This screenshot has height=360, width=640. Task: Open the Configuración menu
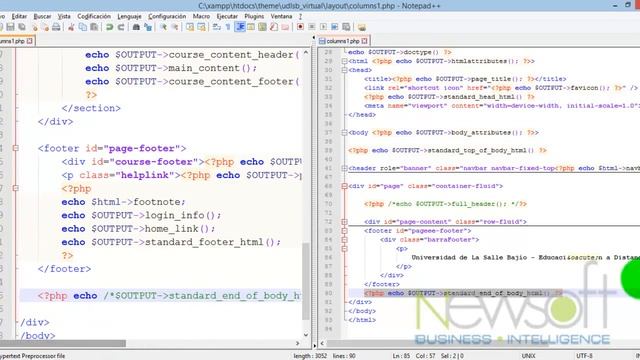[167, 16]
